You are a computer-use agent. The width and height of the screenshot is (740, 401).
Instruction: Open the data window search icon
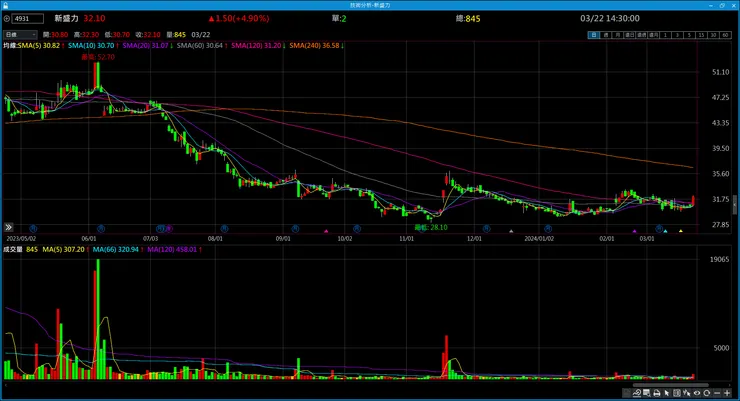click(x=647, y=393)
